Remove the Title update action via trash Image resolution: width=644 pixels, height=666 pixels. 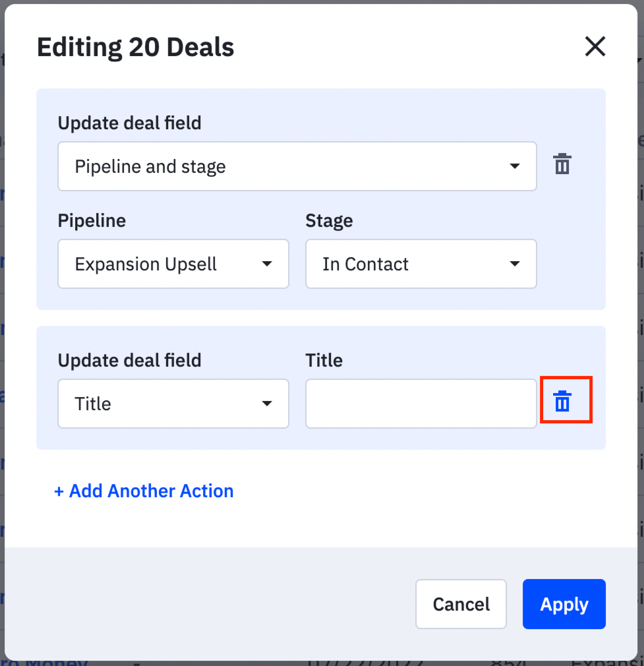(x=562, y=401)
